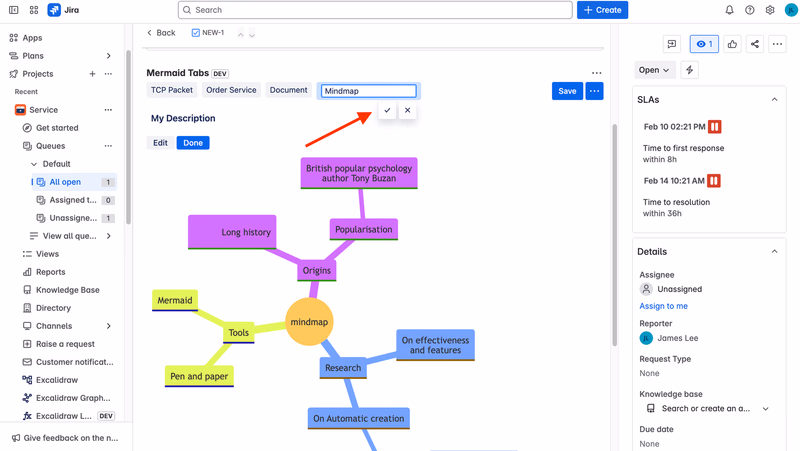Open Raise a request
The height and width of the screenshot is (451, 800).
pos(65,344)
